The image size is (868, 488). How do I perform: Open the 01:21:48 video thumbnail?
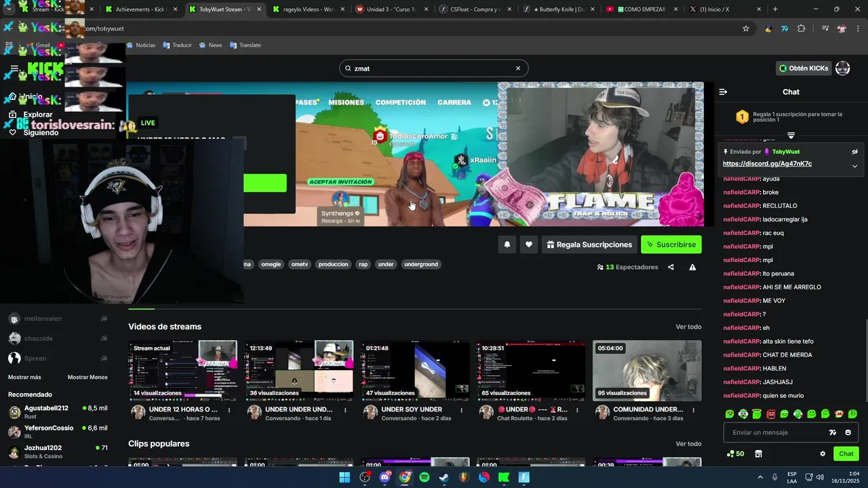[x=415, y=371]
